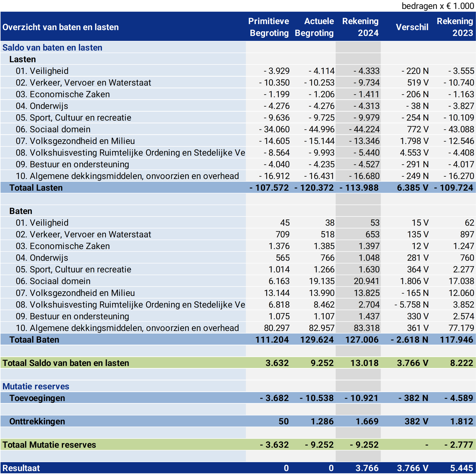Image resolution: width=476 pixels, height=474 pixels.
Task: Click the 'Saldo van baten en lasten' heading
Action: 52,48
